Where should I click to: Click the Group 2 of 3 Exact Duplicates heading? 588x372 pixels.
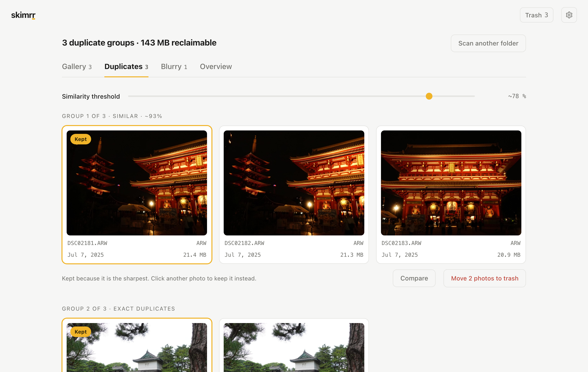coord(119,309)
